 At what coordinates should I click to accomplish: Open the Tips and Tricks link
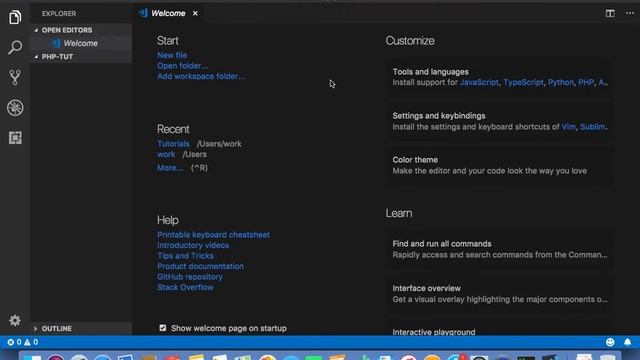[x=185, y=256]
